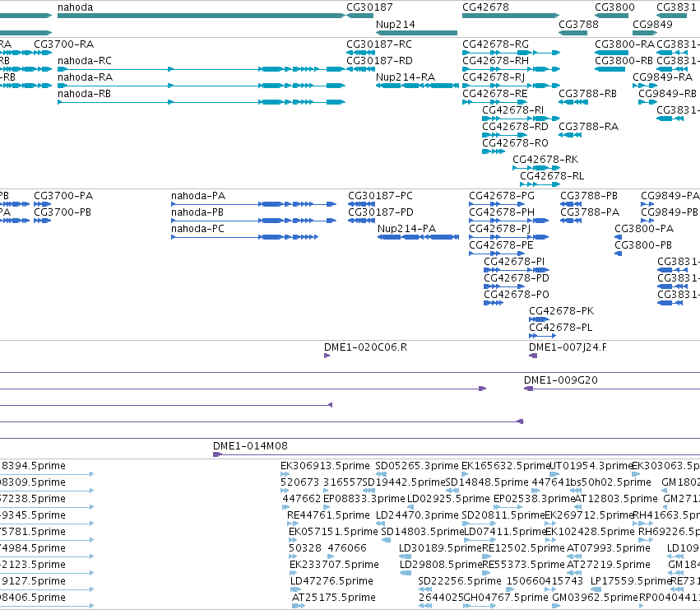The height and width of the screenshot is (610, 700).
Task: Click the CG42678 gene label
Action: pos(485,7)
